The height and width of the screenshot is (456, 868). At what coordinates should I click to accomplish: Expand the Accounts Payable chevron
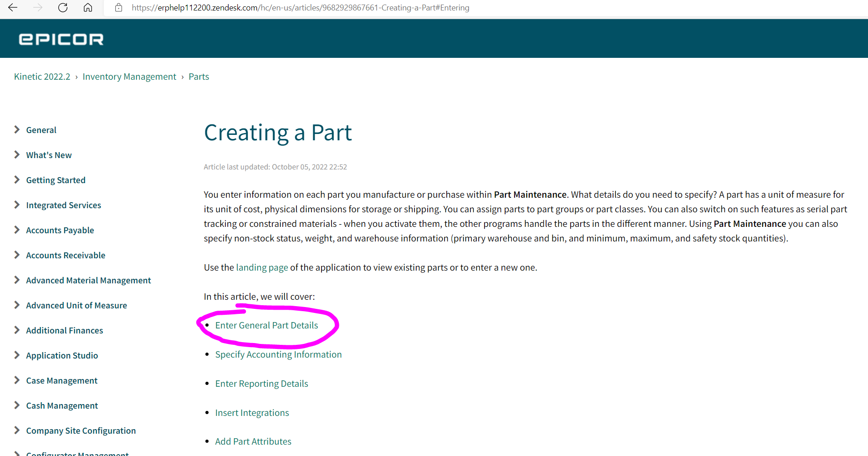tap(17, 230)
